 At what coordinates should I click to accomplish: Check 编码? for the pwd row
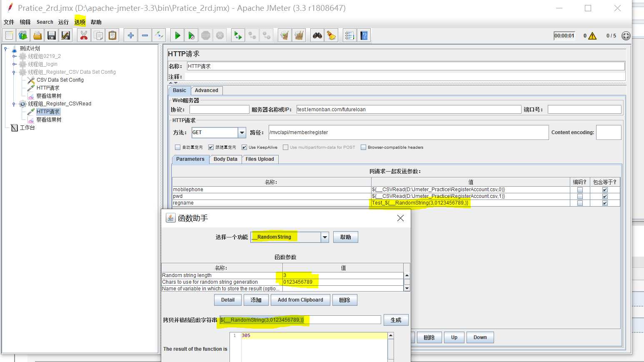tap(580, 197)
